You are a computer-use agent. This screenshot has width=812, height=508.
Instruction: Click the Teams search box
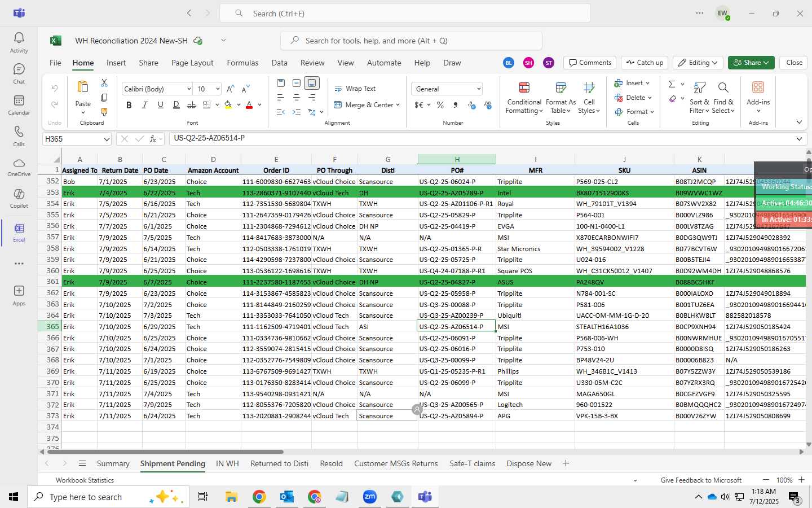pos(405,13)
